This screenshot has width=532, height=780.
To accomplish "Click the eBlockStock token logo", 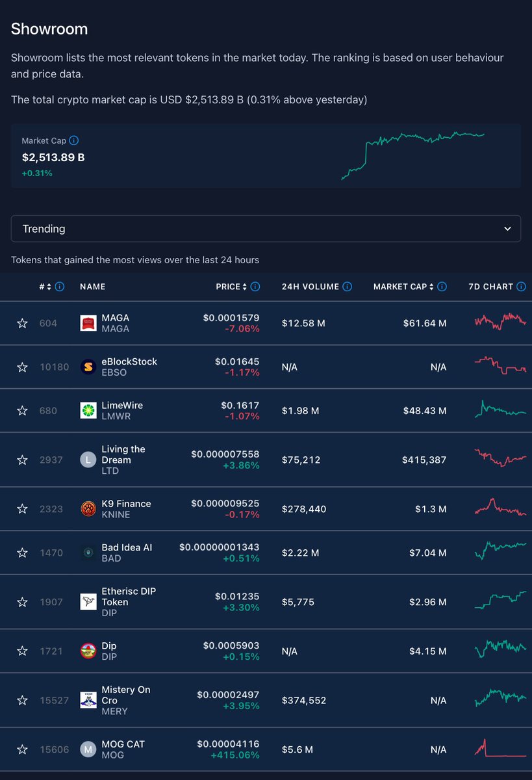I will (88, 367).
